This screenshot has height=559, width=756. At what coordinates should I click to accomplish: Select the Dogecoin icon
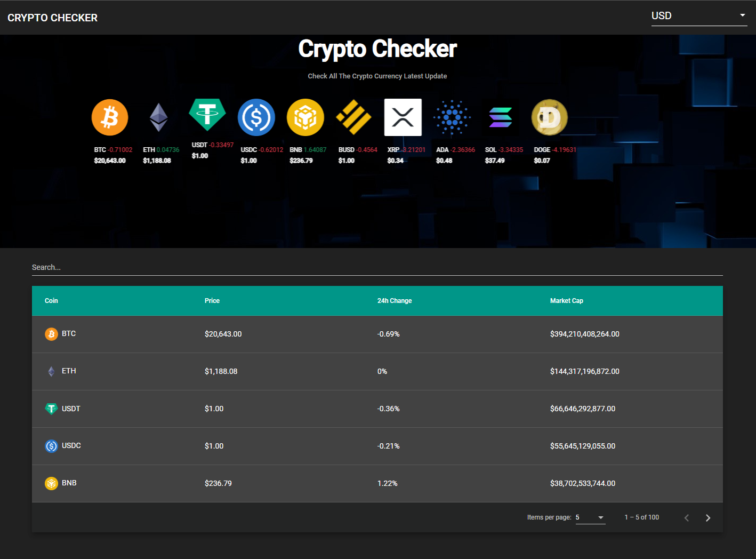pos(549,117)
